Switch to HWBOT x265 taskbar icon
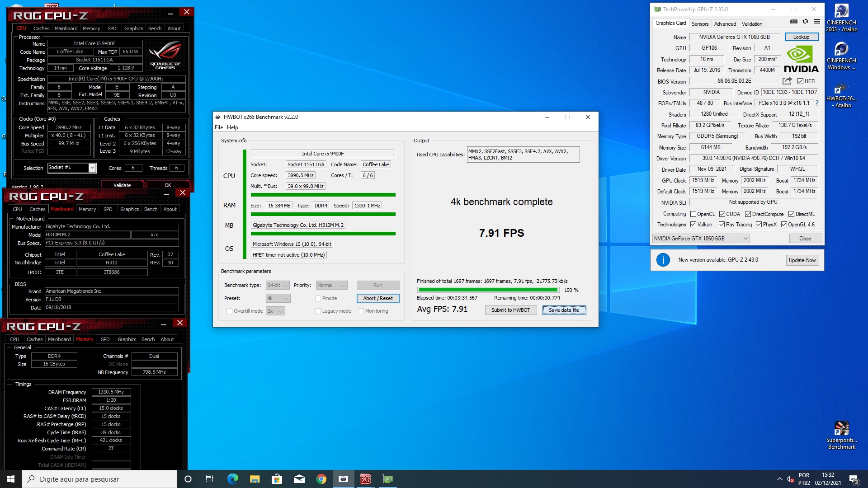The height and width of the screenshot is (488, 868). click(x=343, y=479)
